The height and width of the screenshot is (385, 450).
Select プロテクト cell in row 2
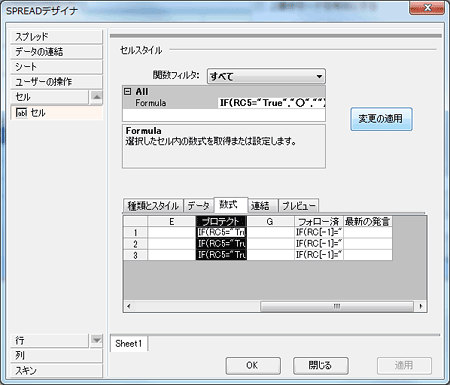click(x=221, y=244)
